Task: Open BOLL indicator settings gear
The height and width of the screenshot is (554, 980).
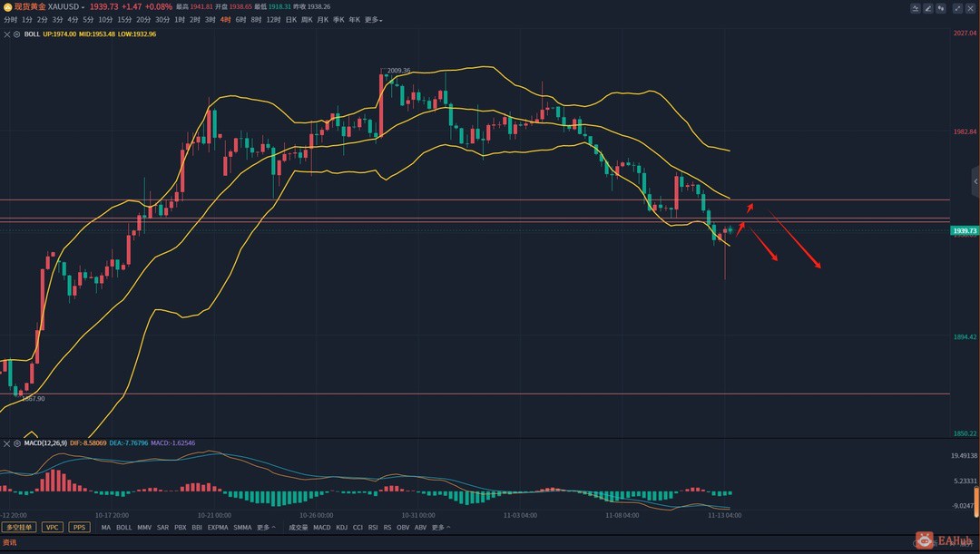Action: [x=16, y=34]
